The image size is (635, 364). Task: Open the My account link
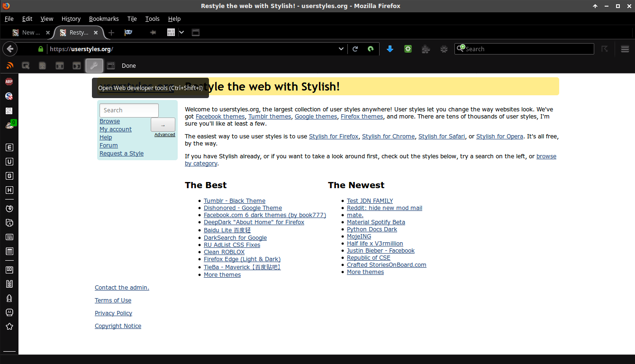pos(116,129)
